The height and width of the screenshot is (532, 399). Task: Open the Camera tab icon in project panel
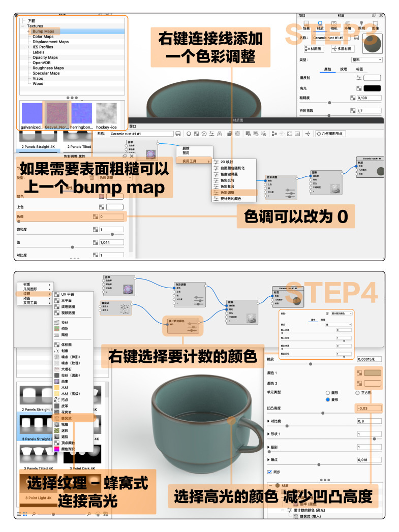click(334, 23)
